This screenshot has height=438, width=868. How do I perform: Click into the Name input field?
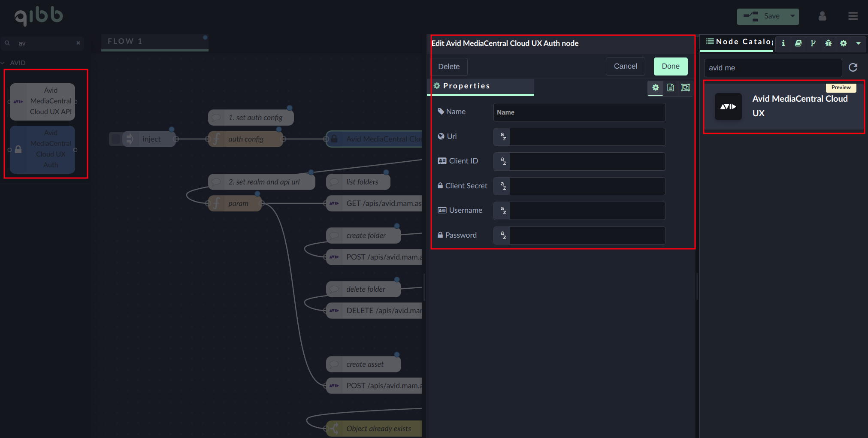click(579, 112)
